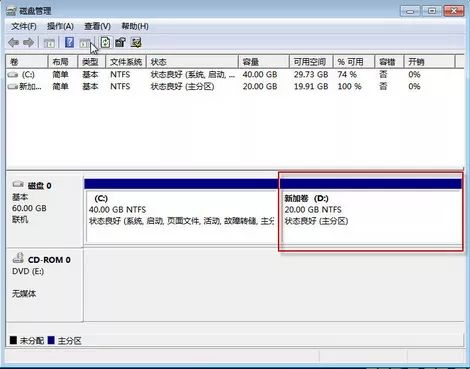Close the Disk Management window
The height and width of the screenshot is (369, 470).
click(454, 11)
